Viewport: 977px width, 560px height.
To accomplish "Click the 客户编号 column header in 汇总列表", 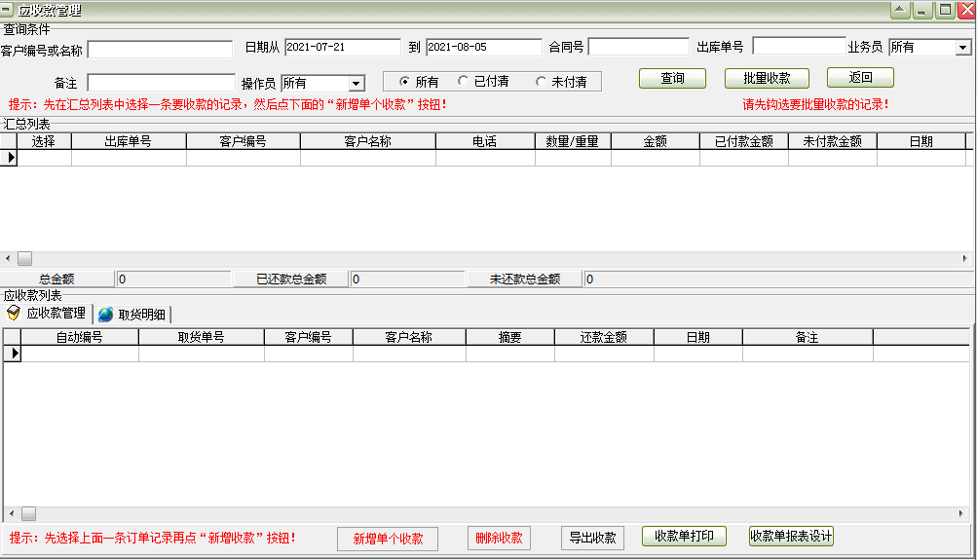I will [243, 141].
